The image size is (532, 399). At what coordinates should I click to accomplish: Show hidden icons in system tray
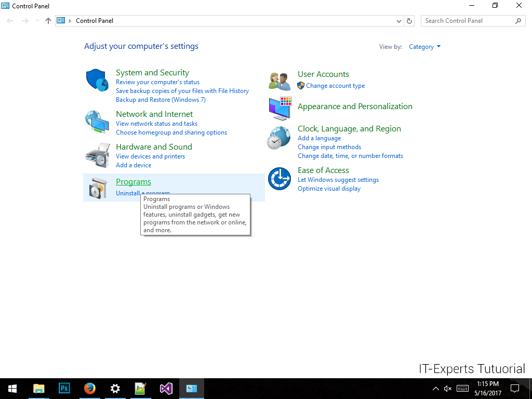point(435,389)
